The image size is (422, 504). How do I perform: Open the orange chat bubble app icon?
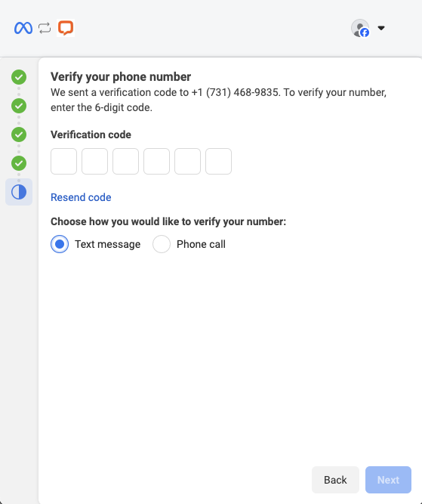[66, 28]
